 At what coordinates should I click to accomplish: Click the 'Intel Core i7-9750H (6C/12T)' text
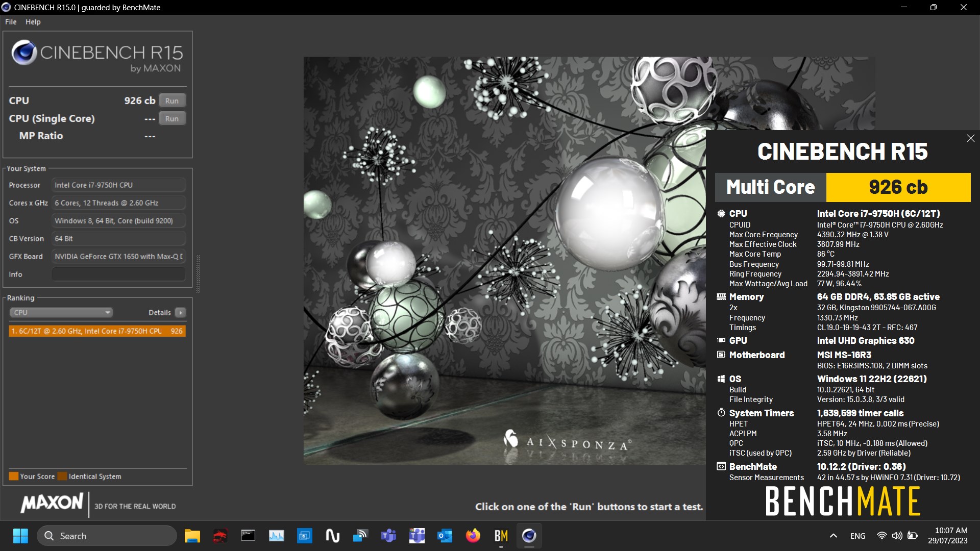[x=878, y=214]
